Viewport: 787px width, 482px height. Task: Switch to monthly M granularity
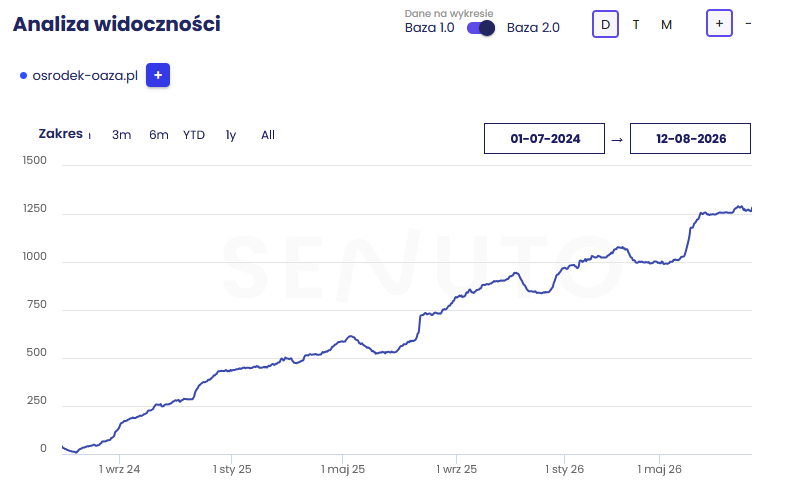tap(666, 25)
